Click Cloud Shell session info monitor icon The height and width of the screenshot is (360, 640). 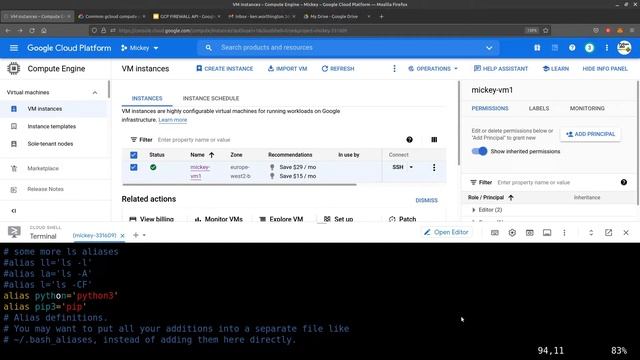coord(547,233)
